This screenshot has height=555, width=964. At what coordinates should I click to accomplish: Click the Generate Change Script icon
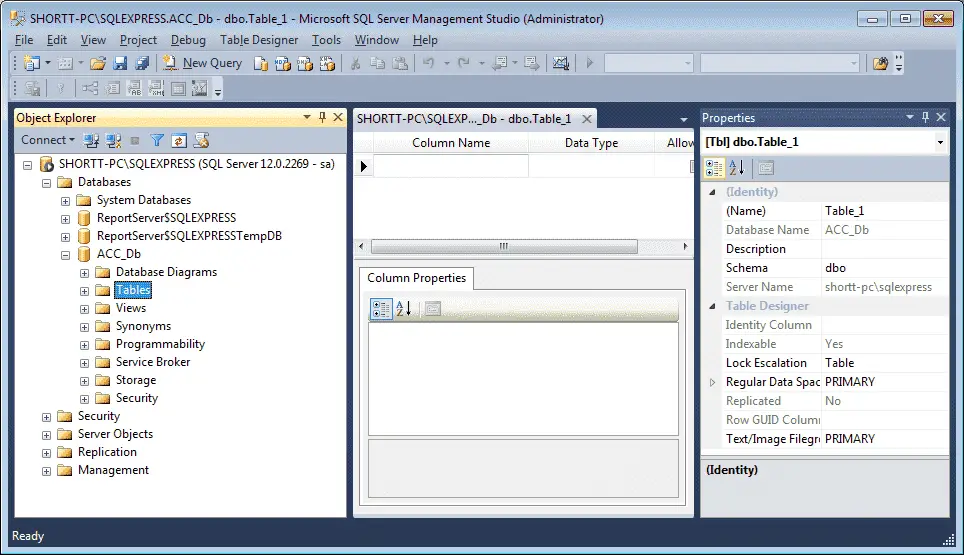click(32, 89)
